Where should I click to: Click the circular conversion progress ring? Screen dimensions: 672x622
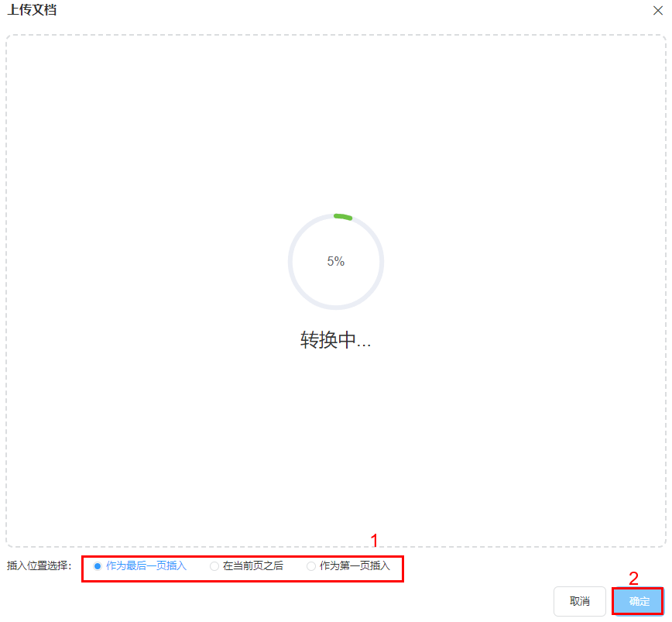coord(336,262)
